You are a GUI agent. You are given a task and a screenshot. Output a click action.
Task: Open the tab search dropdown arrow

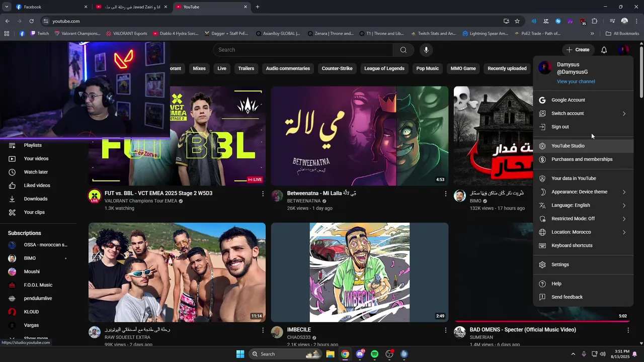[7, 7]
